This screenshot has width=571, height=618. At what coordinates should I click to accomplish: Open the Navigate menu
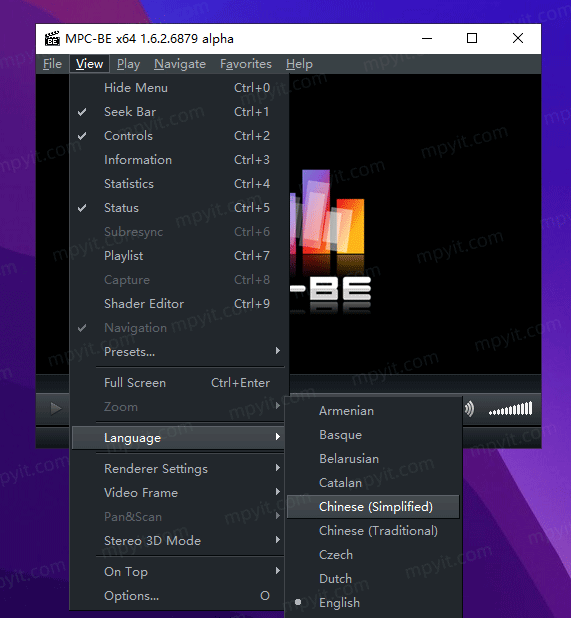(x=180, y=64)
